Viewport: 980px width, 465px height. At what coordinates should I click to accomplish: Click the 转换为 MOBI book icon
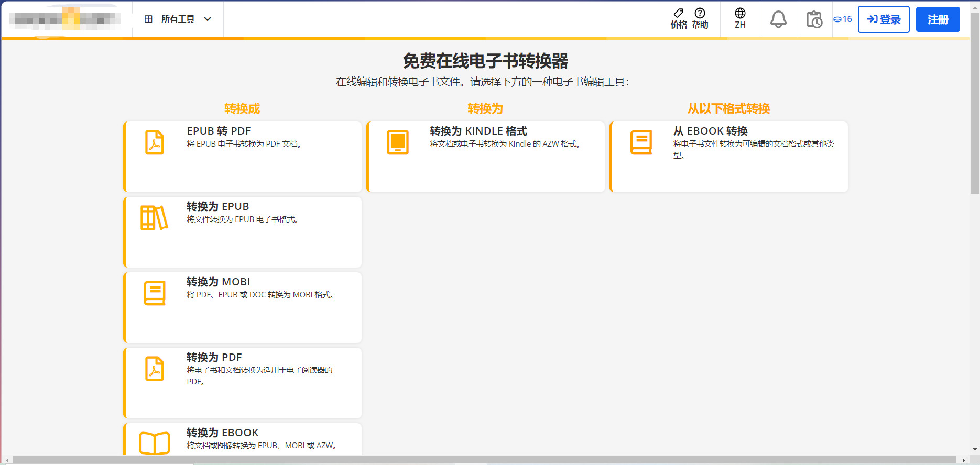click(154, 293)
